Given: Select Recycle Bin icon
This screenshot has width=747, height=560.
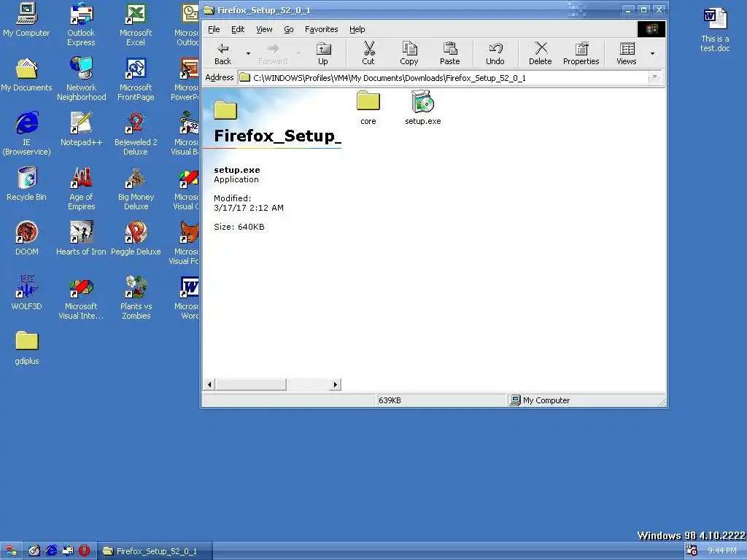Looking at the screenshot, I should (27, 184).
